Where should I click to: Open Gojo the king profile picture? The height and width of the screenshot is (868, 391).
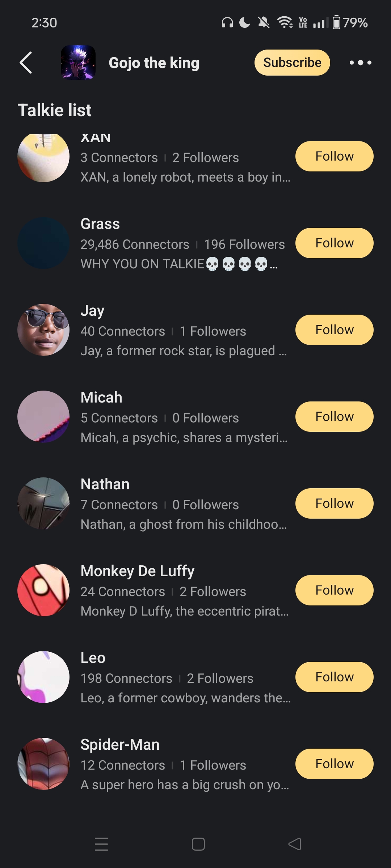point(78,63)
